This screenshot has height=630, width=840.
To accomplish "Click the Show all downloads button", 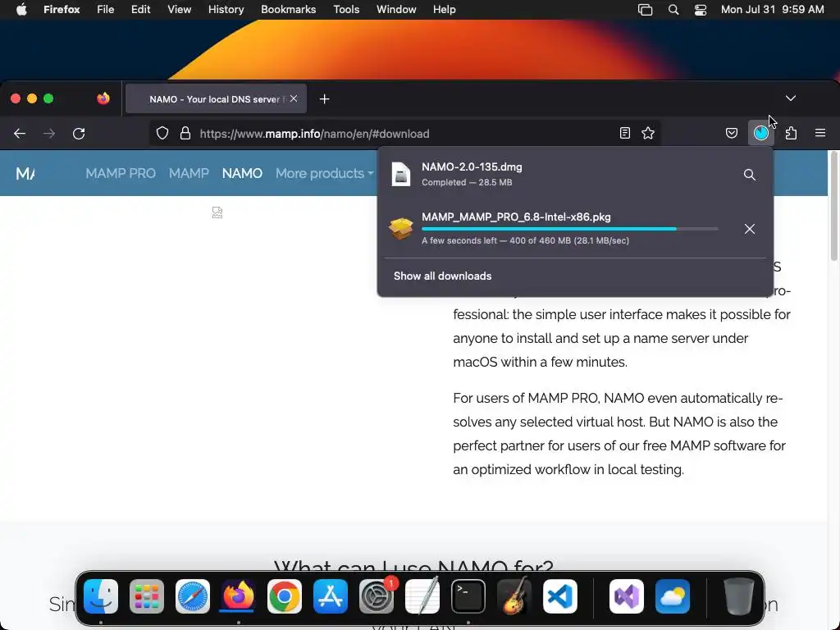I will pos(442,276).
